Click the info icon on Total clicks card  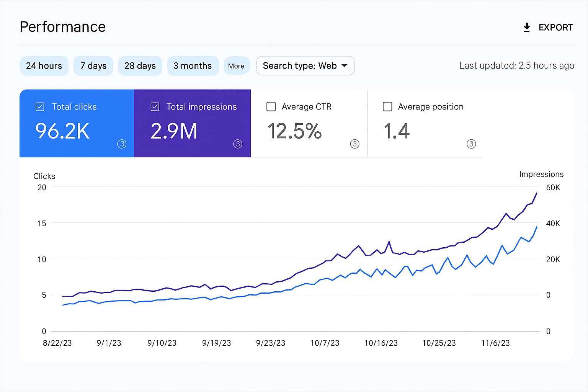122,144
